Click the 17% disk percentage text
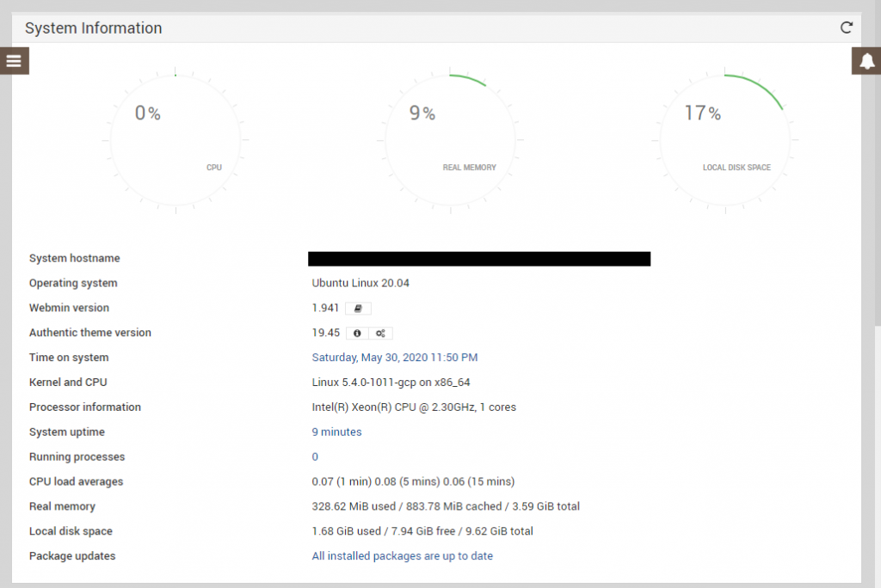Viewport: 881px width, 588px height. [702, 113]
